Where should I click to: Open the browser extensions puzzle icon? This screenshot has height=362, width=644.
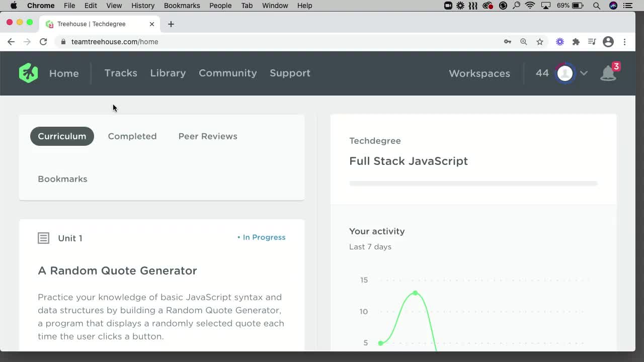pos(576,42)
